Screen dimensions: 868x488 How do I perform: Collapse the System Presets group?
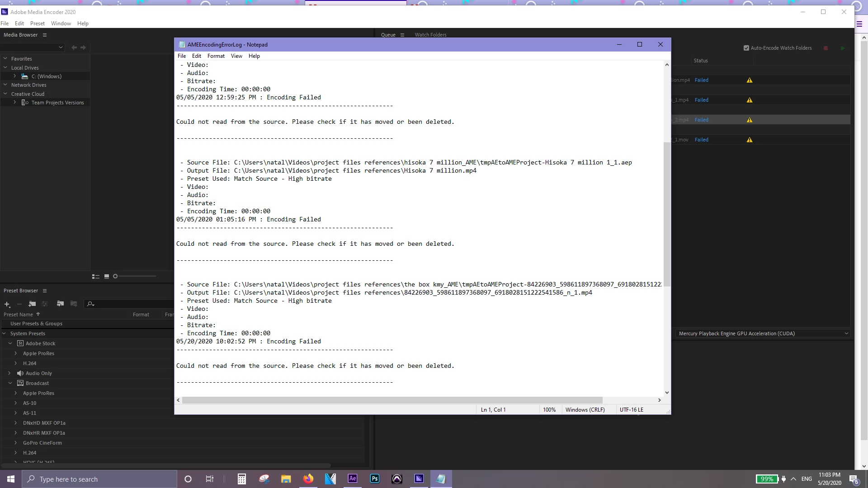tap(4, 333)
